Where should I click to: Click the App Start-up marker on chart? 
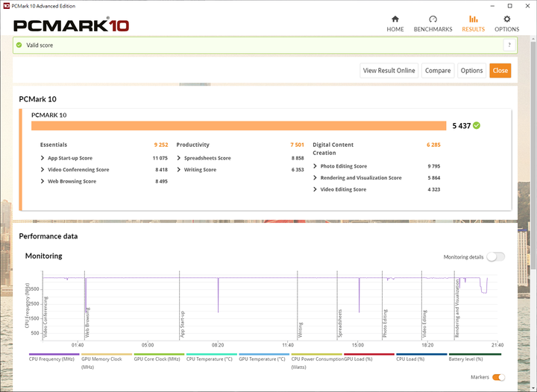182,324
